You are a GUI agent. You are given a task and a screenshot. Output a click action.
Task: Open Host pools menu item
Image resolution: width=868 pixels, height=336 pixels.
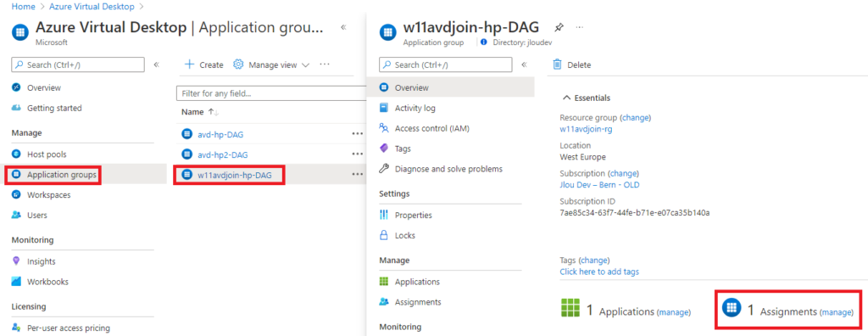pos(47,154)
